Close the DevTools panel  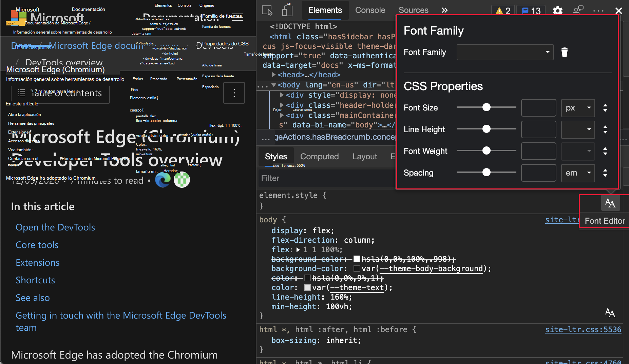coord(619,11)
